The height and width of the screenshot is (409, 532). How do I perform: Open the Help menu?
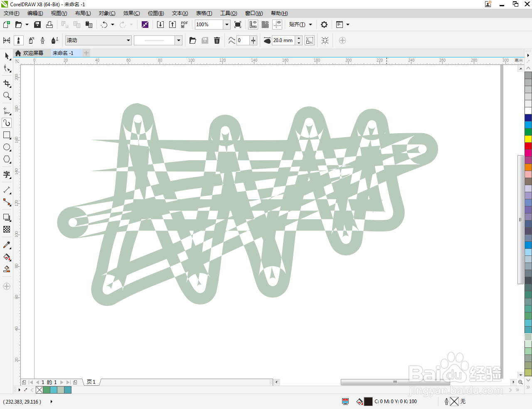pyautogui.click(x=279, y=13)
